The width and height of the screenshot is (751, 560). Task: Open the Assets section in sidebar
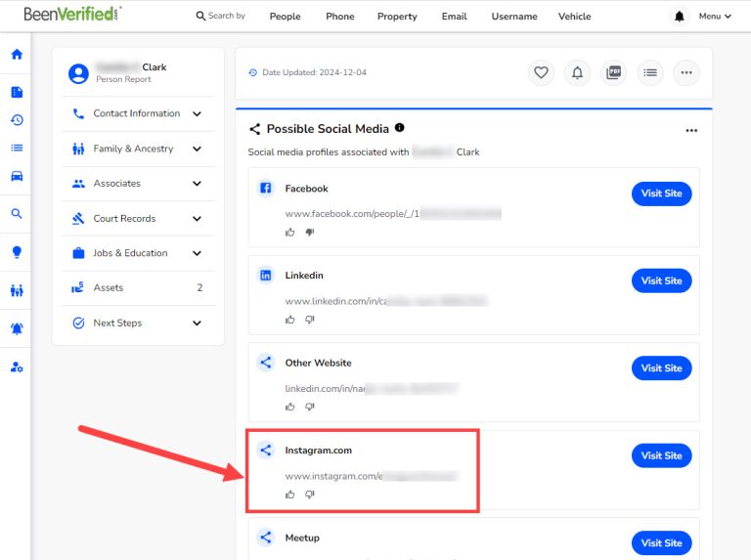137,288
